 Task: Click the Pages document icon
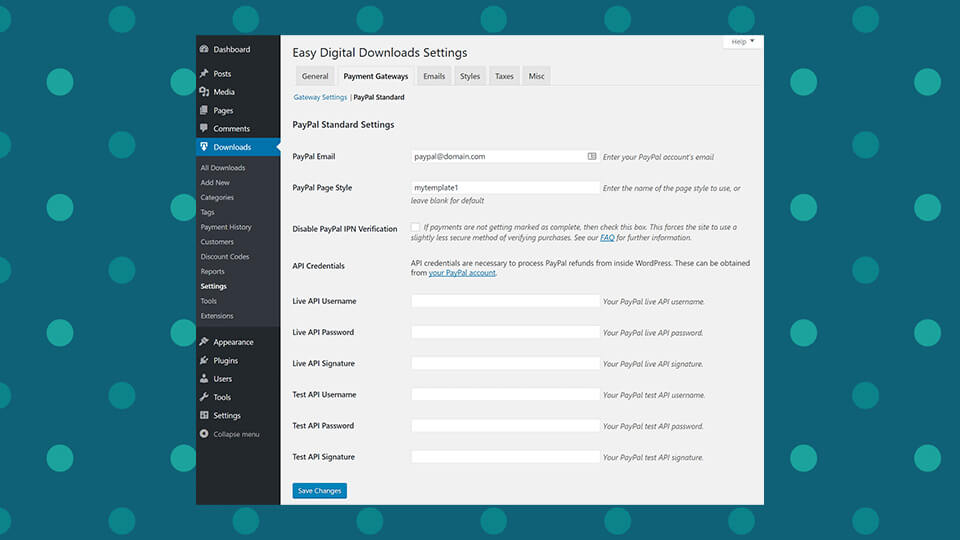tap(204, 110)
